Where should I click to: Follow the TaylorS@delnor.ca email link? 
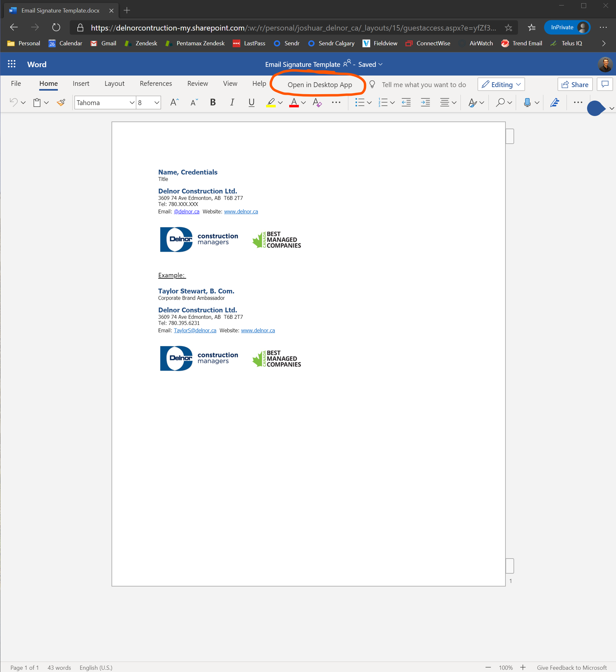195,330
